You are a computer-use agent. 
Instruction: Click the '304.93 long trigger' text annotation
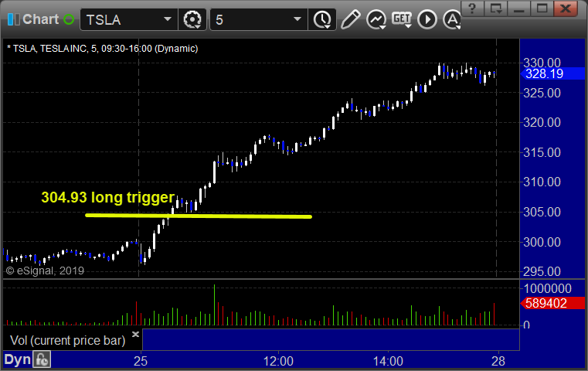tap(108, 197)
